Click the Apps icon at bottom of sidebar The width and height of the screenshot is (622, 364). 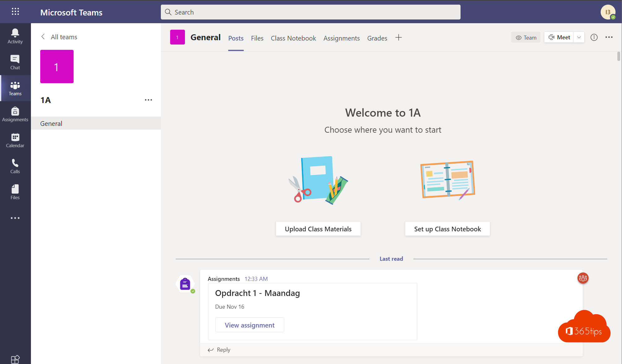pyautogui.click(x=15, y=359)
